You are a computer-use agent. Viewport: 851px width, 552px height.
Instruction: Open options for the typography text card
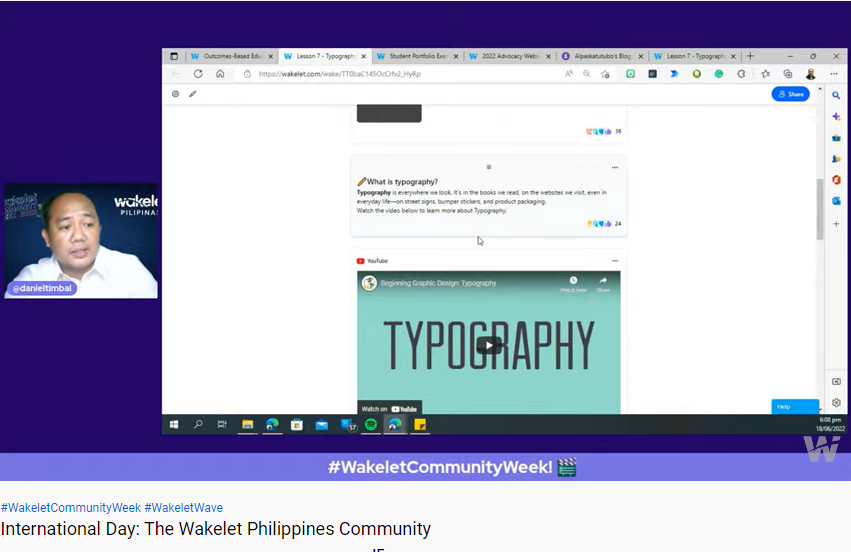tap(614, 167)
